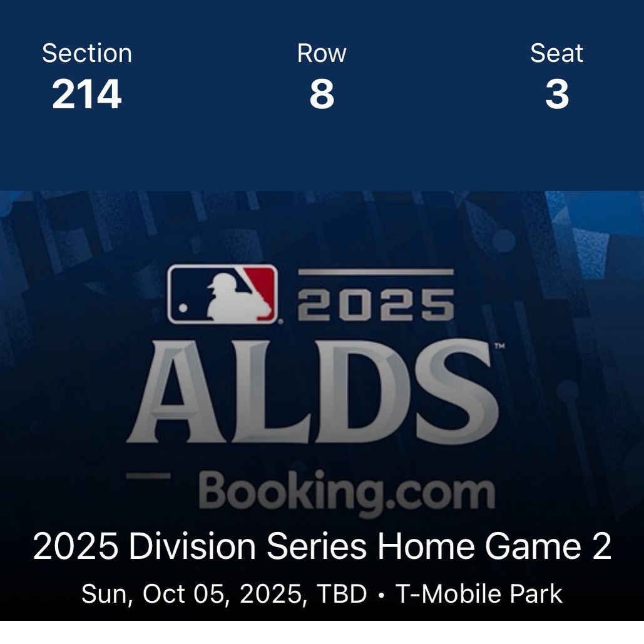Tap the Row label
This screenshot has width=644, height=644.
click(322, 53)
